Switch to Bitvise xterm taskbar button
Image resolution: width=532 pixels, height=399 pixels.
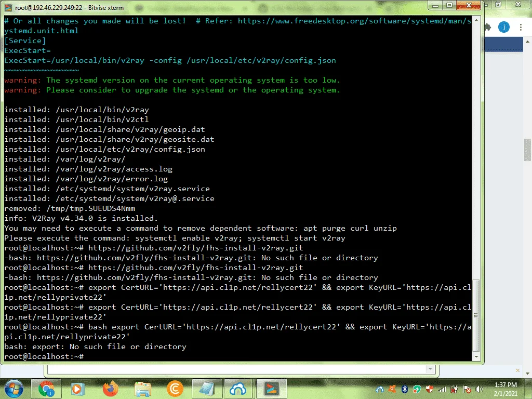point(271,389)
